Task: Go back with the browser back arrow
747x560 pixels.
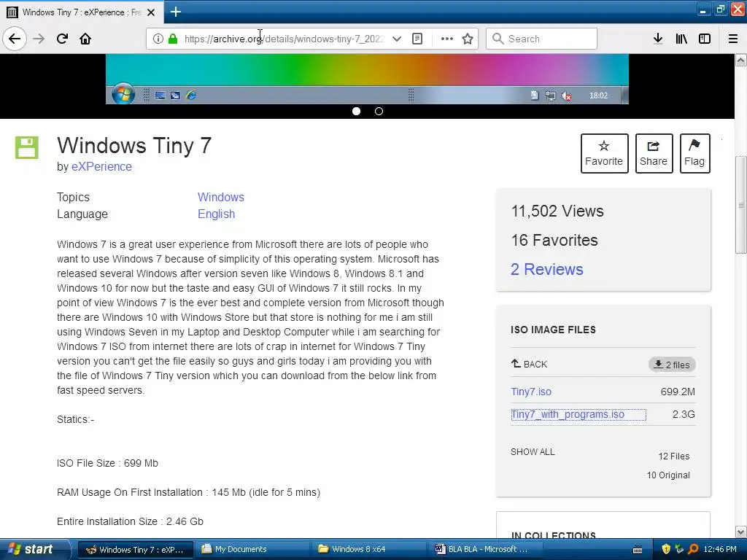Action: 15,39
